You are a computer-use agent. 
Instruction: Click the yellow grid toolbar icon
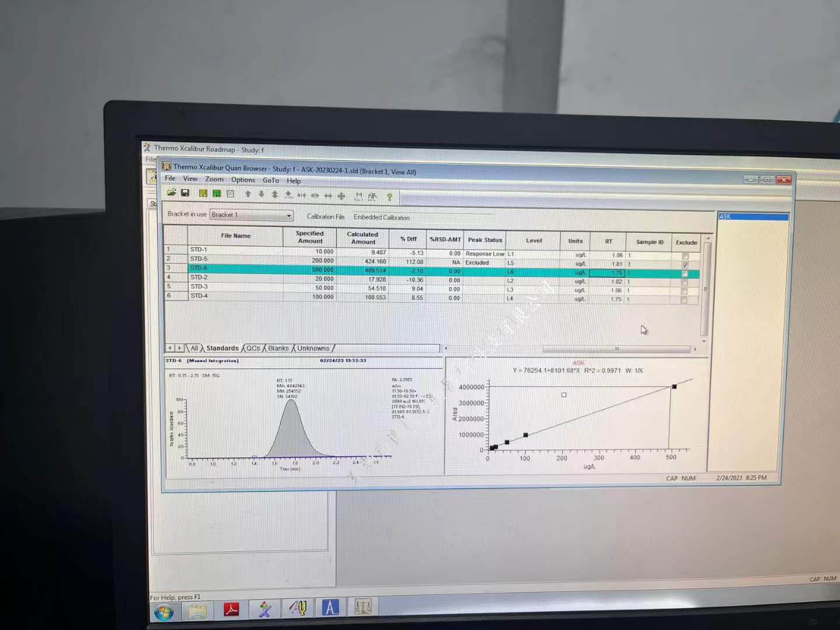[203, 193]
